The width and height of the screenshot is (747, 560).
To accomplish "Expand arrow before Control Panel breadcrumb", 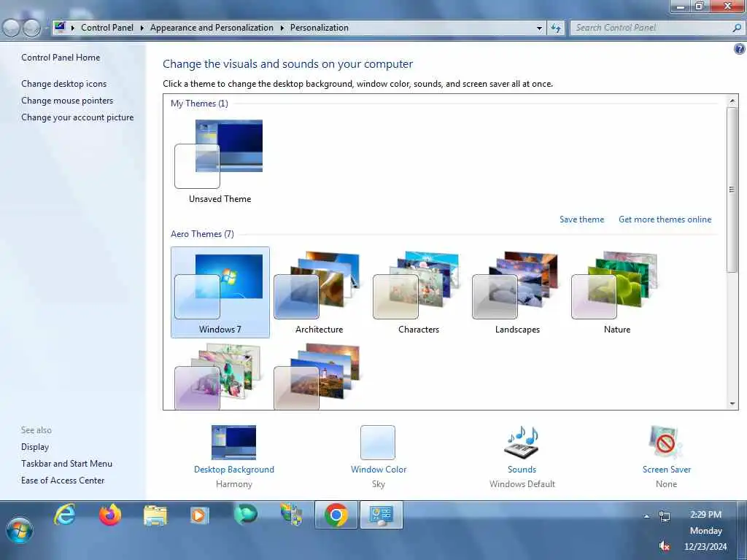I will pos(73,28).
